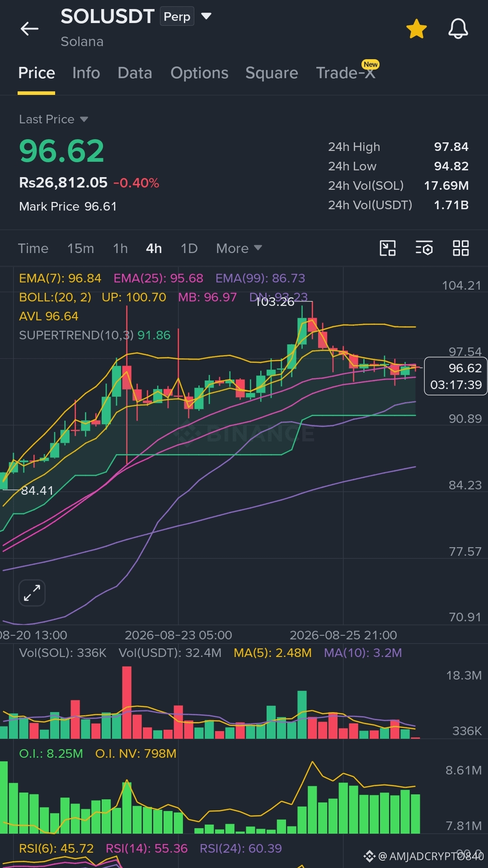Tap the 84.41 low marker on chart
This screenshot has height=868, width=488.
coord(37,490)
